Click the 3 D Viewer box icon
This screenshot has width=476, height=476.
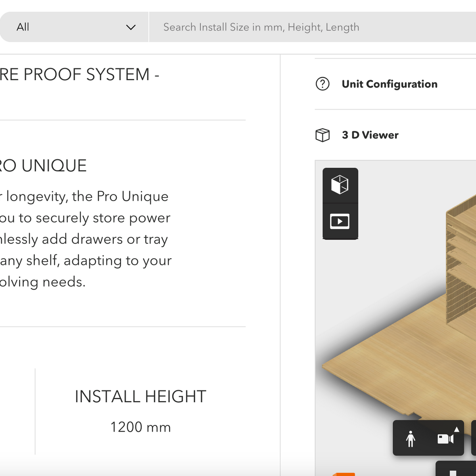(322, 135)
